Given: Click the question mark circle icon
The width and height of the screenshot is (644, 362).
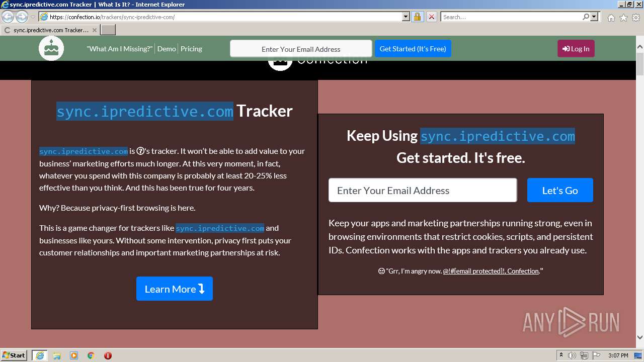Looking at the screenshot, I should pos(140,151).
